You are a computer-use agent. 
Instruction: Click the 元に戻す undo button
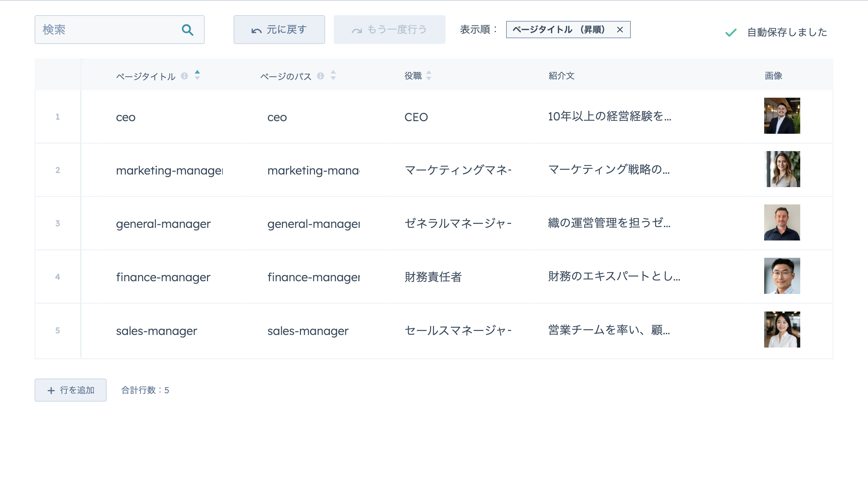click(279, 30)
